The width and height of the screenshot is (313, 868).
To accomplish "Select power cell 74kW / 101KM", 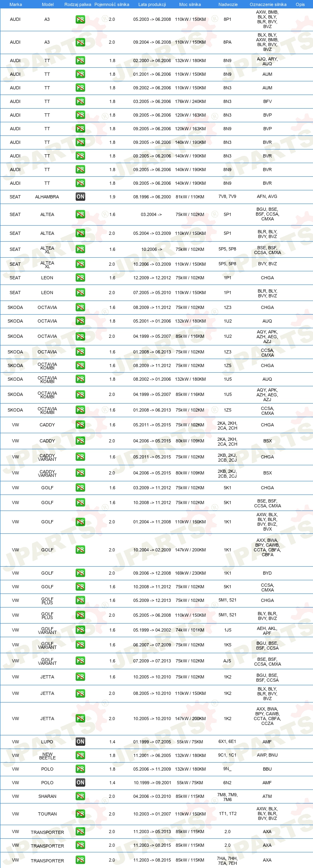I will 190,630.
